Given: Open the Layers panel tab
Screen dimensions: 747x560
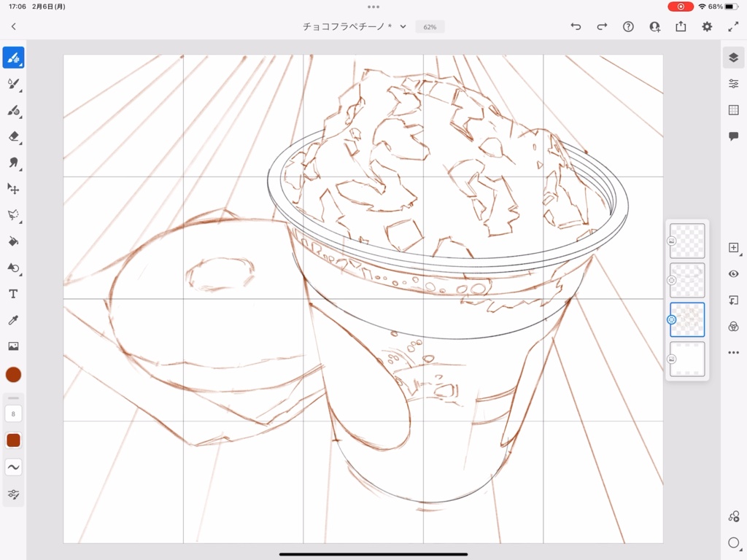Looking at the screenshot, I should click(733, 58).
